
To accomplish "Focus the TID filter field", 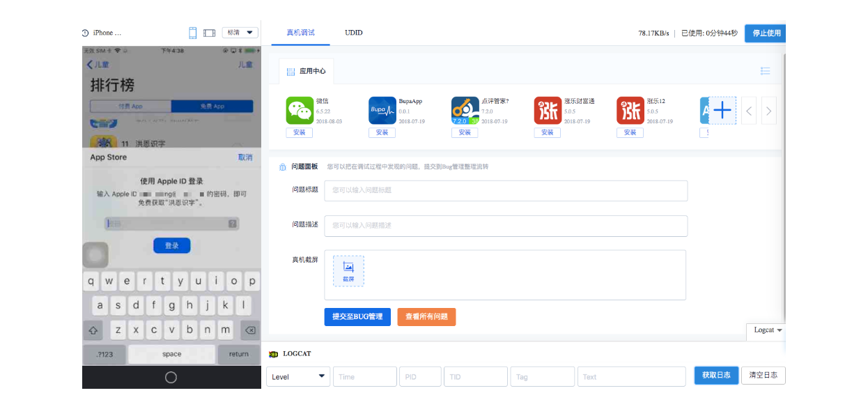I will pos(476,376).
